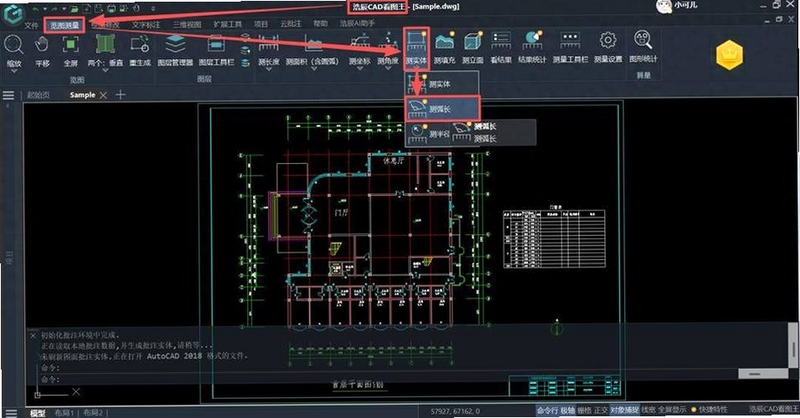Click the 重生成 regenerate icon

click(x=140, y=51)
